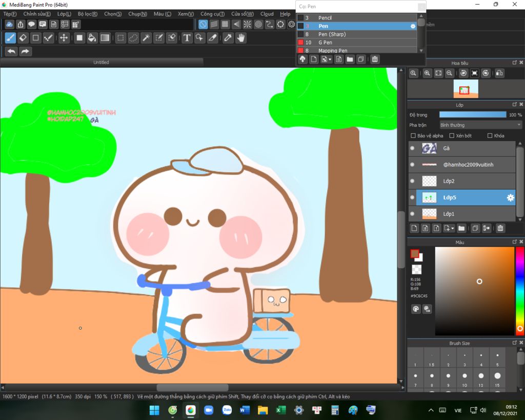Select the Eyedropper tool
Screen dimensions: 525x420
228,38
